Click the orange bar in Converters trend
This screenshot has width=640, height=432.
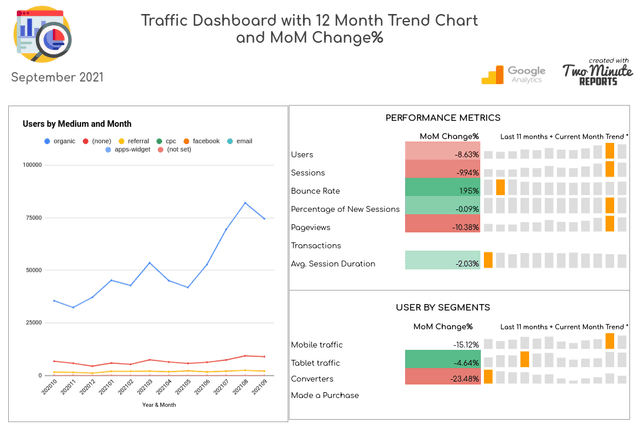(488, 376)
